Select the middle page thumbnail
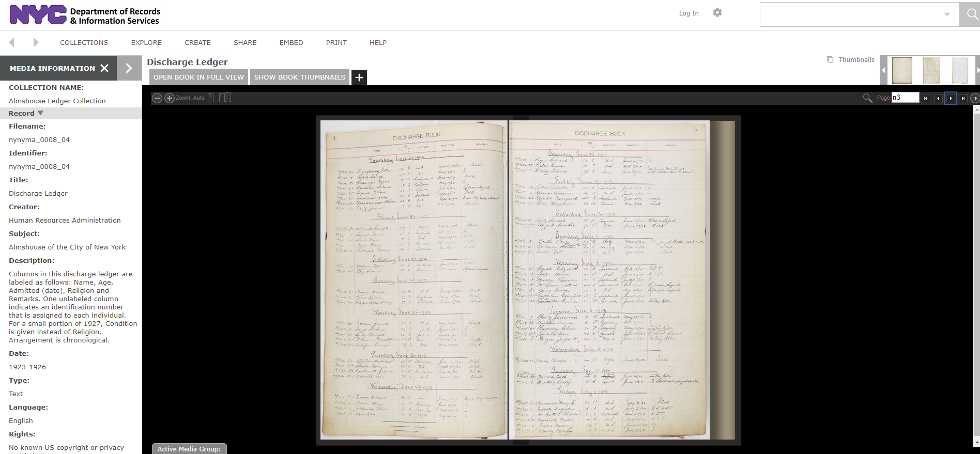Image resolution: width=980 pixels, height=454 pixels. coord(931,70)
